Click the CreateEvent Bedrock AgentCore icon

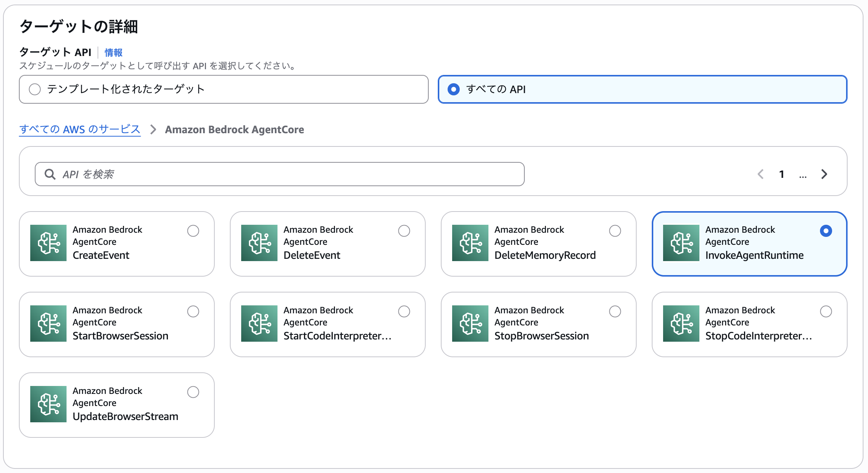click(48, 243)
